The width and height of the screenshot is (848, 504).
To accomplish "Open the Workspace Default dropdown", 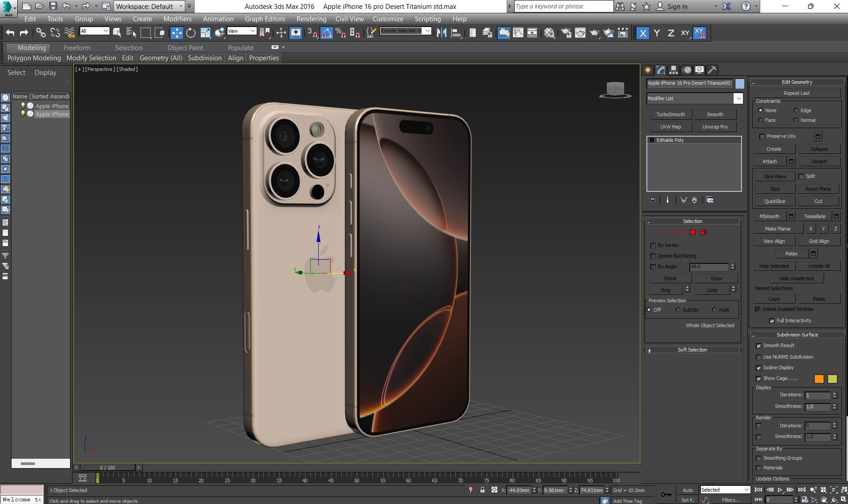I will click(x=149, y=6).
